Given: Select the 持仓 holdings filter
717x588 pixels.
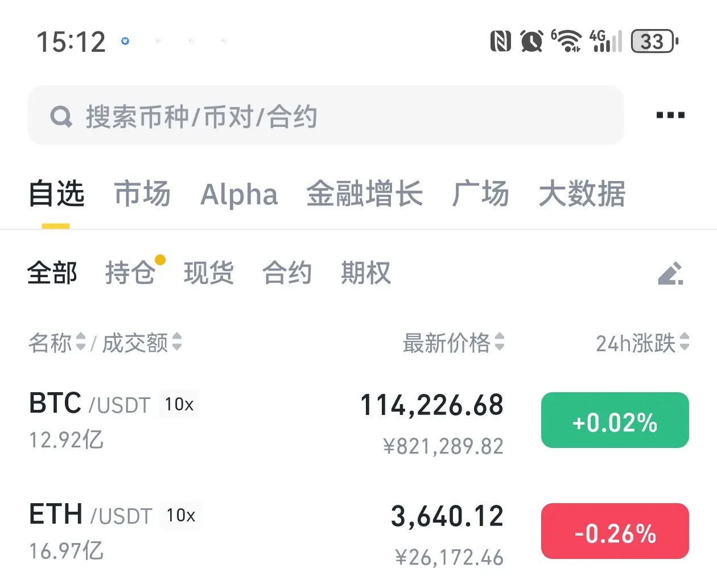Looking at the screenshot, I should pyautogui.click(x=130, y=273).
